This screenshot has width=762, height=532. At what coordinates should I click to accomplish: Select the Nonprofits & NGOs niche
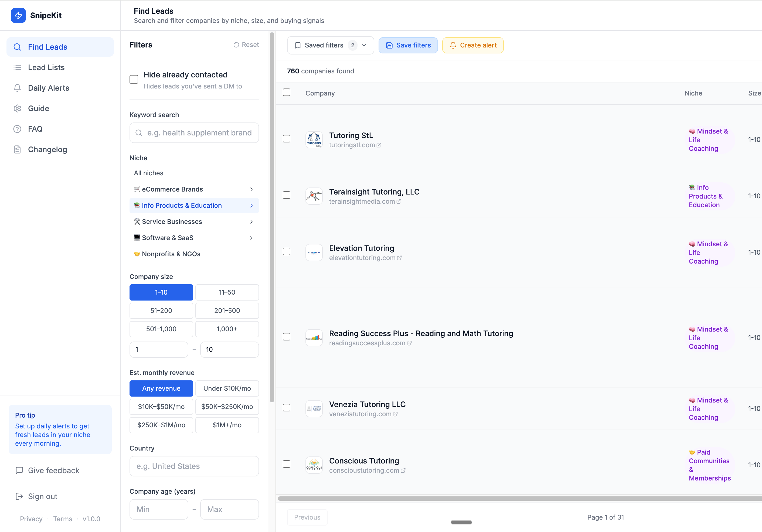click(171, 254)
